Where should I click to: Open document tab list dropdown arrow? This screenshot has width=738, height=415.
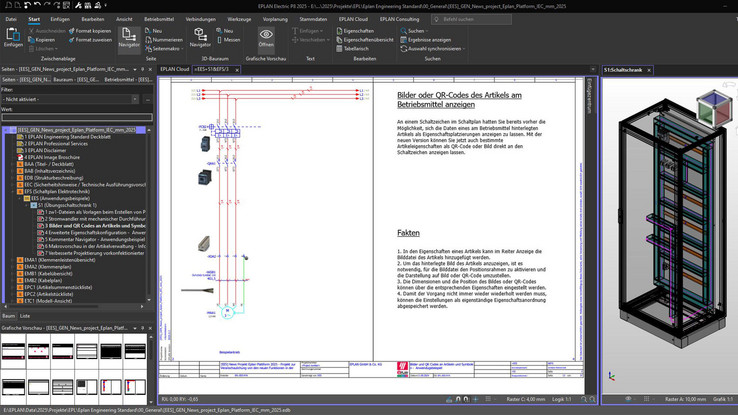[x=593, y=70]
